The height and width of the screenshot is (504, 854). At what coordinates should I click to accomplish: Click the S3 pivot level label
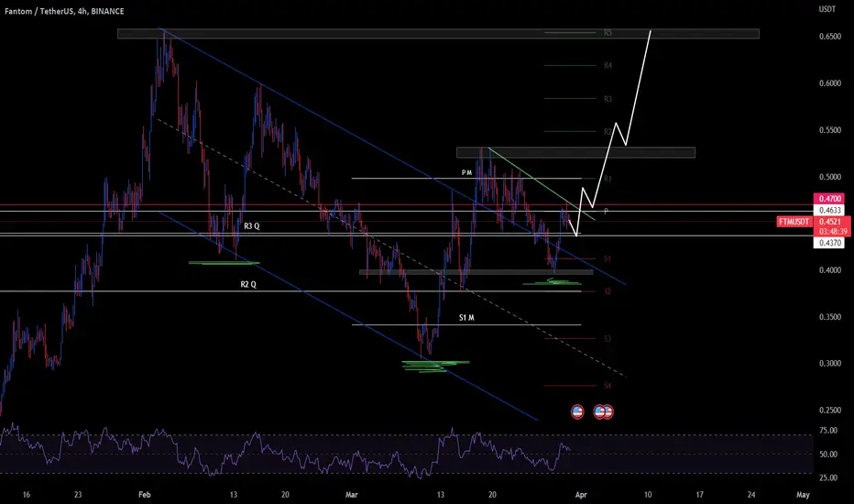608,339
